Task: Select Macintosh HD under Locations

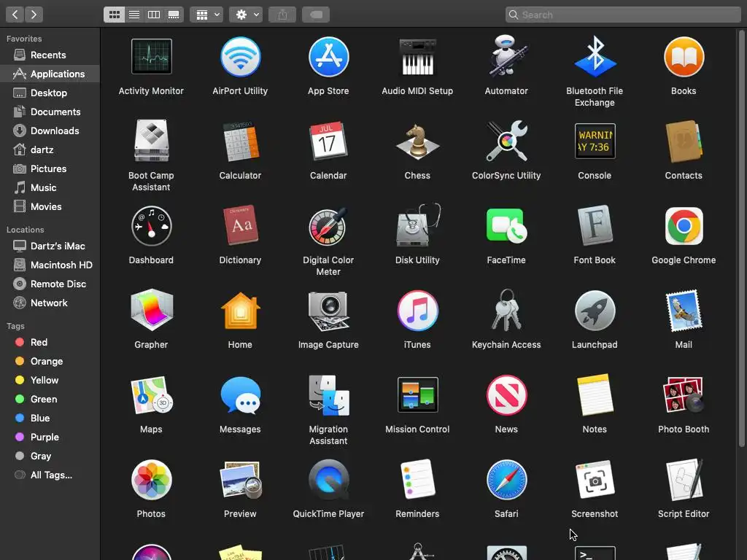Action: [x=50, y=265]
